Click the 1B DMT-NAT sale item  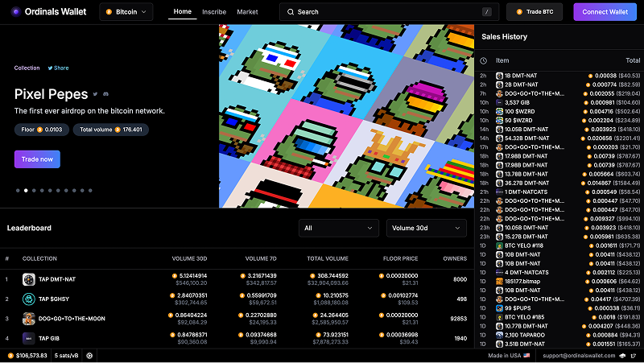click(x=521, y=76)
